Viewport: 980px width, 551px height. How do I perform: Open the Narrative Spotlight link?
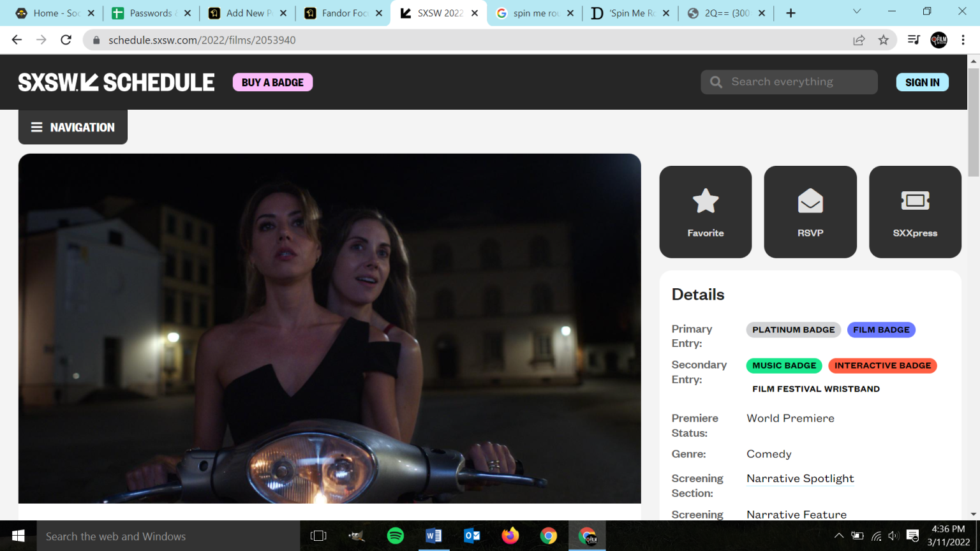(800, 478)
